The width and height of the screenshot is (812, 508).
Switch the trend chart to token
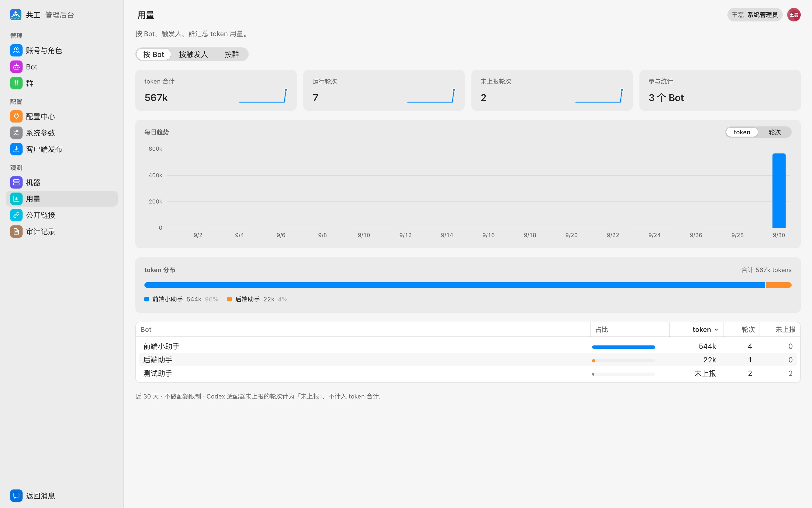point(742,132)
